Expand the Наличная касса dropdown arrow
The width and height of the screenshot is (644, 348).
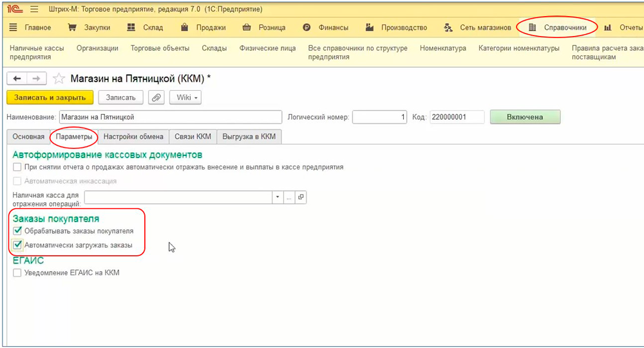[278, 197]
